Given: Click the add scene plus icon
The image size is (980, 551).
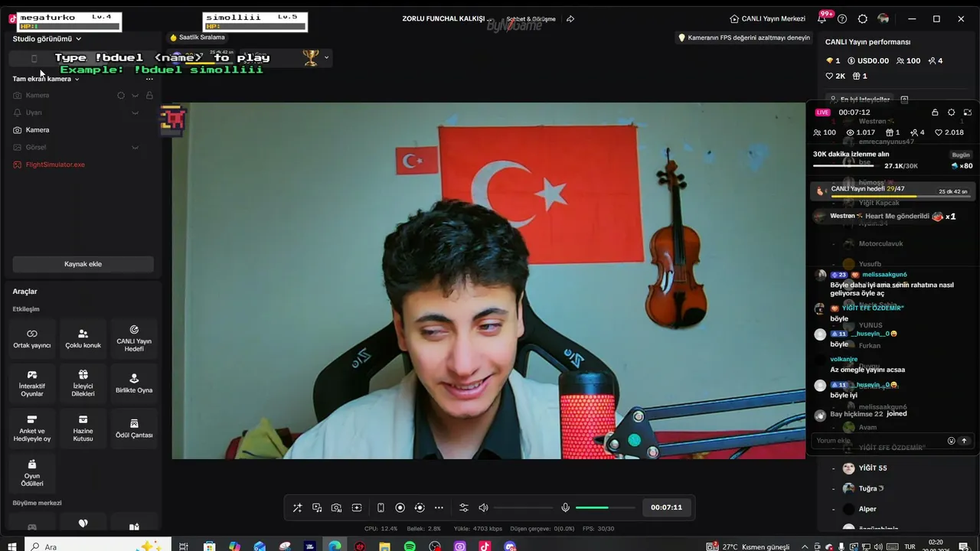Looking at the screenshot, I should pyautogui.click(x=357, y=507).
